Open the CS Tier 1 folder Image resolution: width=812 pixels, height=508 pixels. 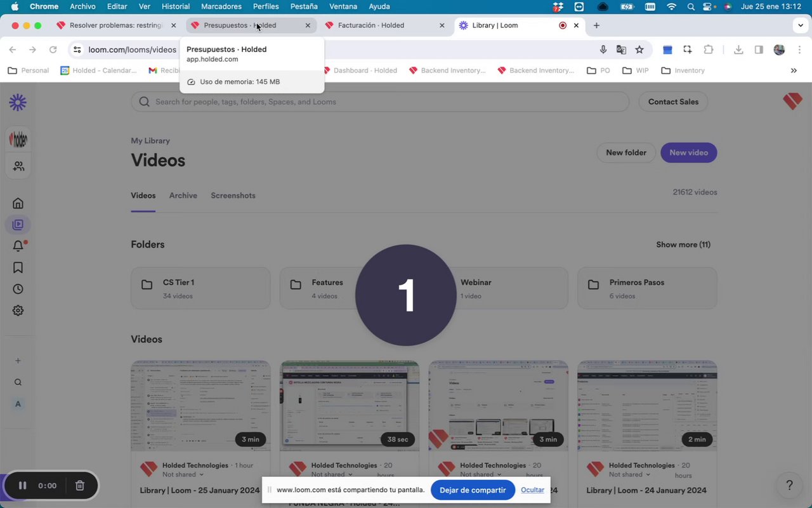coord(200,288)
